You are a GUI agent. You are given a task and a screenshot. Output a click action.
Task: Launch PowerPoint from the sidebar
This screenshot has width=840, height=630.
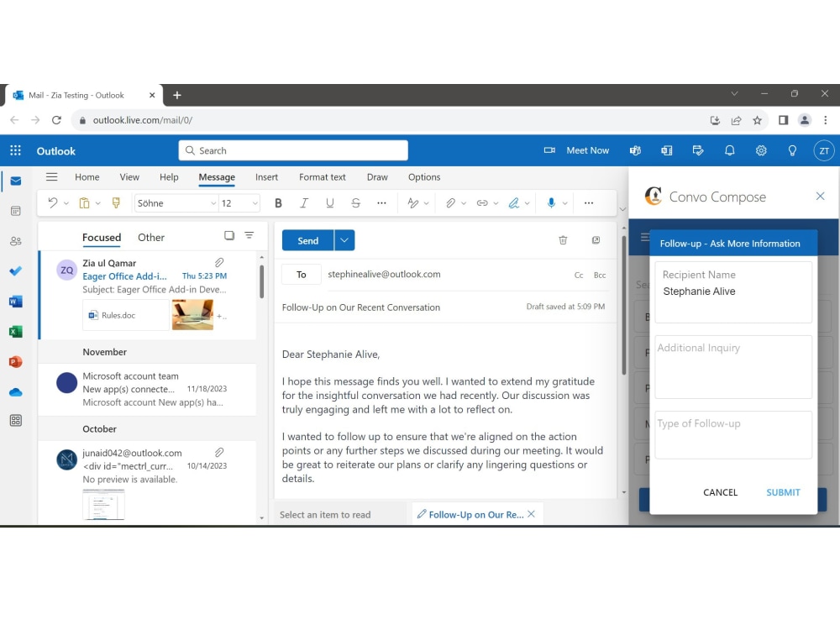tap(15, 361)
